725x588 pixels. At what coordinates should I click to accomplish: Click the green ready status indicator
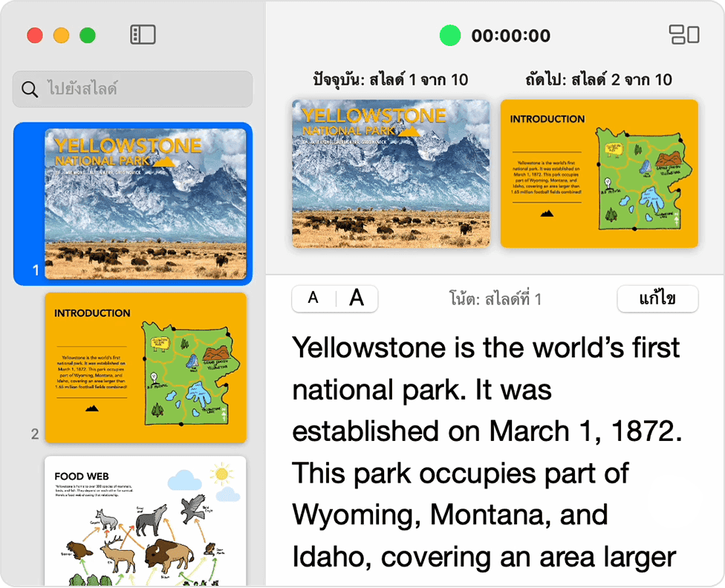450,35
